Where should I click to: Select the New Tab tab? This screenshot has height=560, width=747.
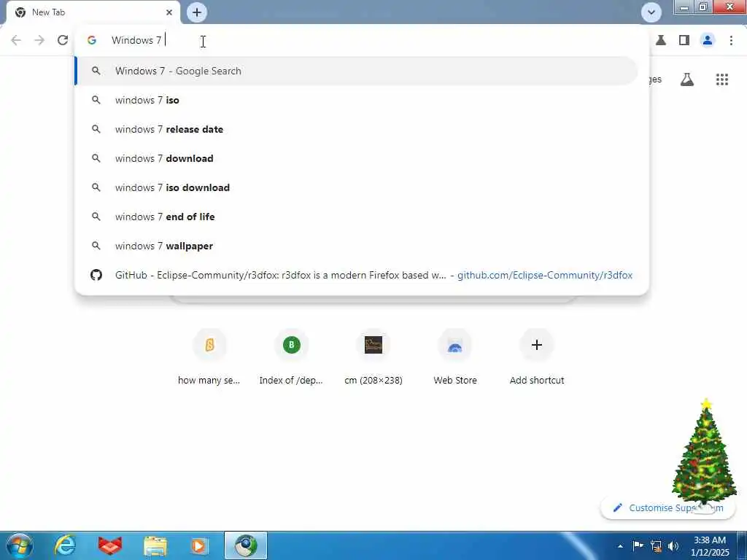(x=93, y=12)
